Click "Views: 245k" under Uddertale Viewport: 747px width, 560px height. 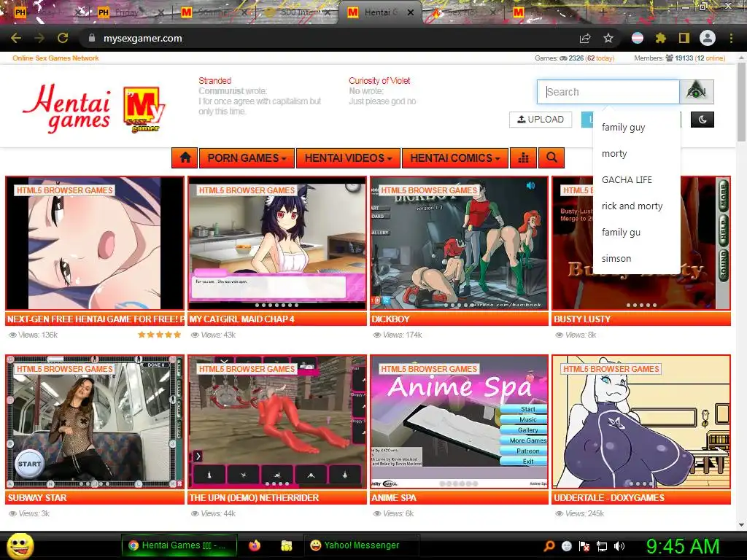click(580, 513)
